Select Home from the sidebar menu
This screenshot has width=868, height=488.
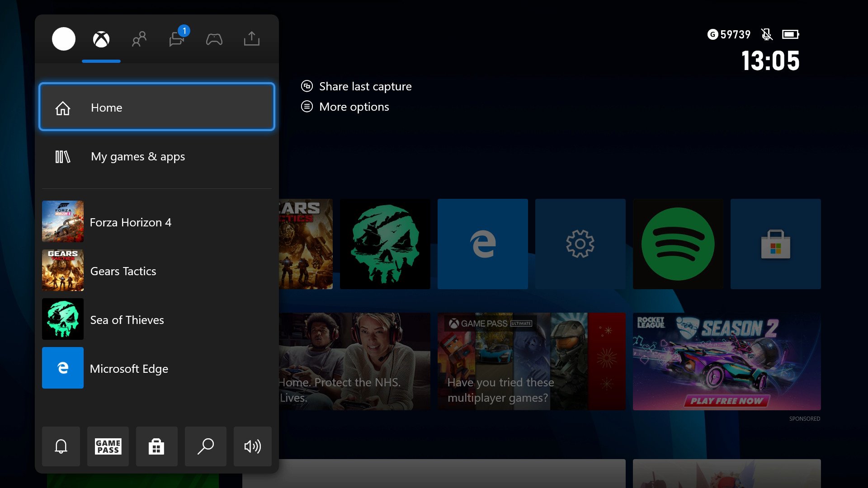tap(157, 107)
